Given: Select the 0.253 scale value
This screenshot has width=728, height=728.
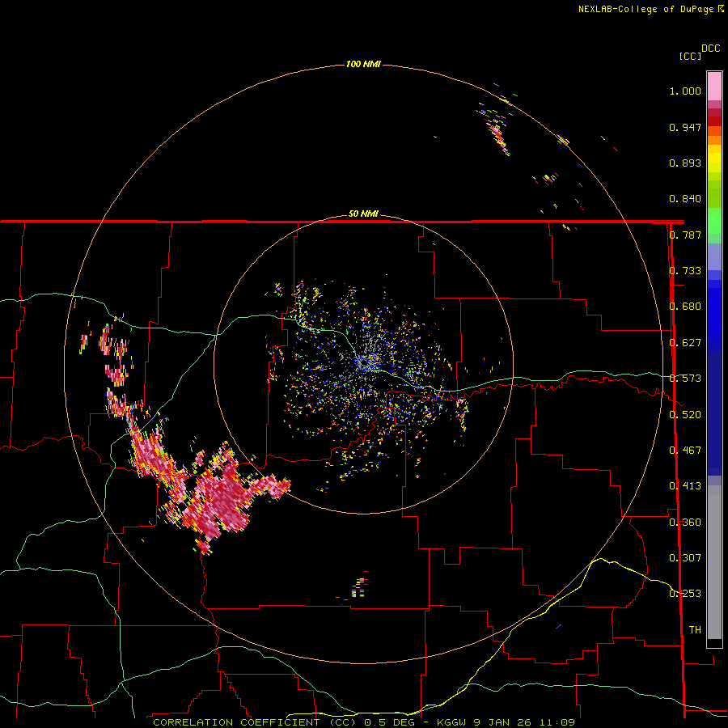Looking at the screenshot, I should (x=685, y=594).
